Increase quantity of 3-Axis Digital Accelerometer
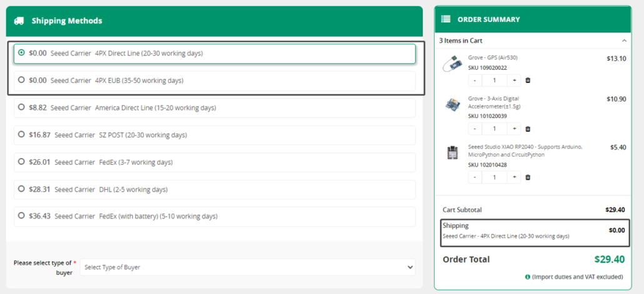 coord(515,129)
